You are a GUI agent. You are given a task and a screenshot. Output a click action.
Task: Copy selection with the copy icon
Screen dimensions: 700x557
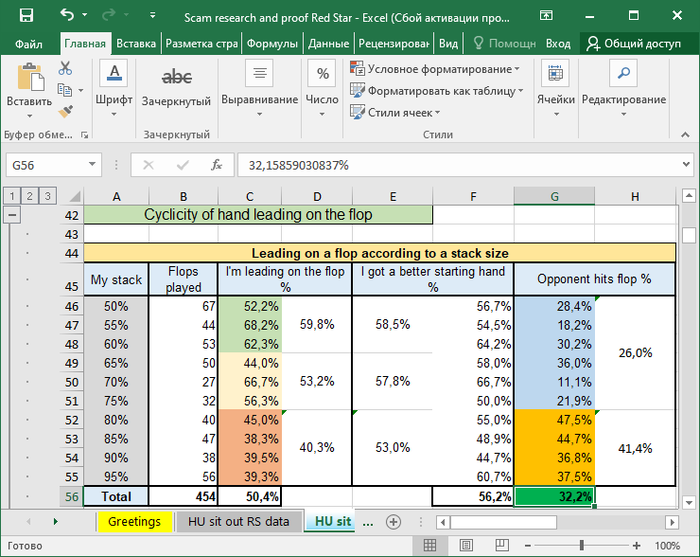[x=65, y=90]
